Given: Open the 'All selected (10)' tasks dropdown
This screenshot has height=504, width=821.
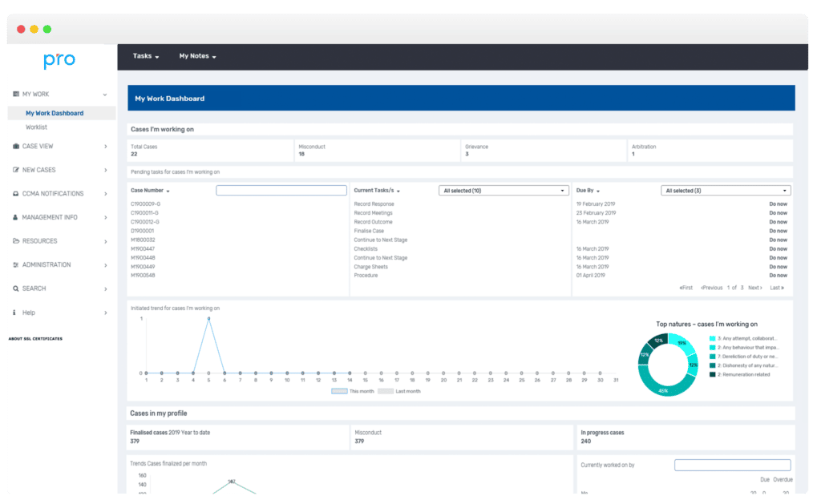Looking at the screenshot, I should 504,190.
